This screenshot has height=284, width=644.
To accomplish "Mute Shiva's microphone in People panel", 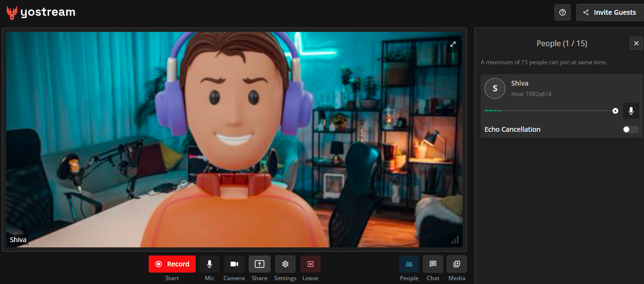I will [x=631, y=111].
